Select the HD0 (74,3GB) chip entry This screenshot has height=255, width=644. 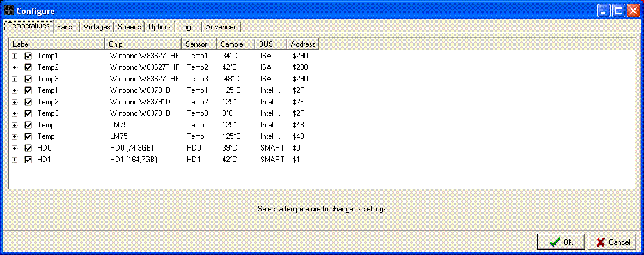(x=132, y=147)
